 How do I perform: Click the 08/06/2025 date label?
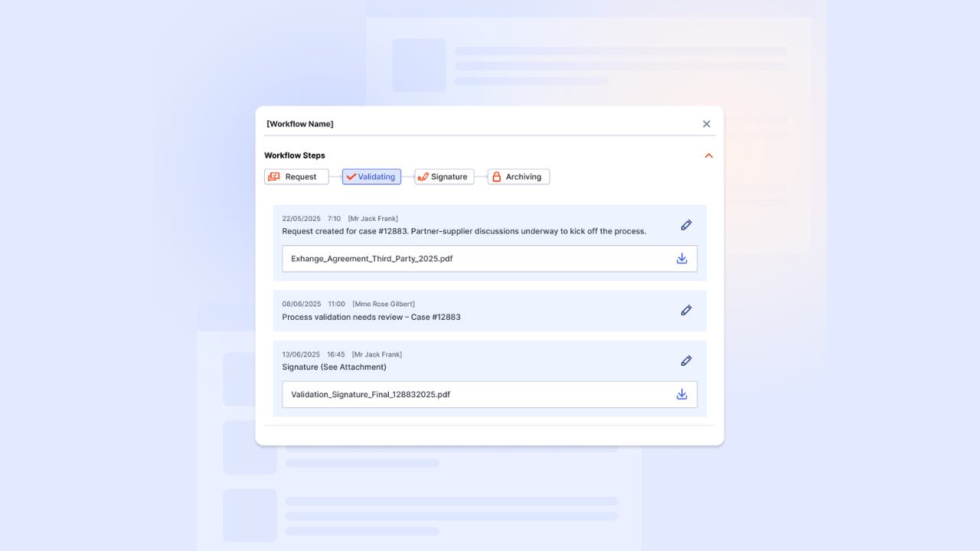[x=301, y=304]
